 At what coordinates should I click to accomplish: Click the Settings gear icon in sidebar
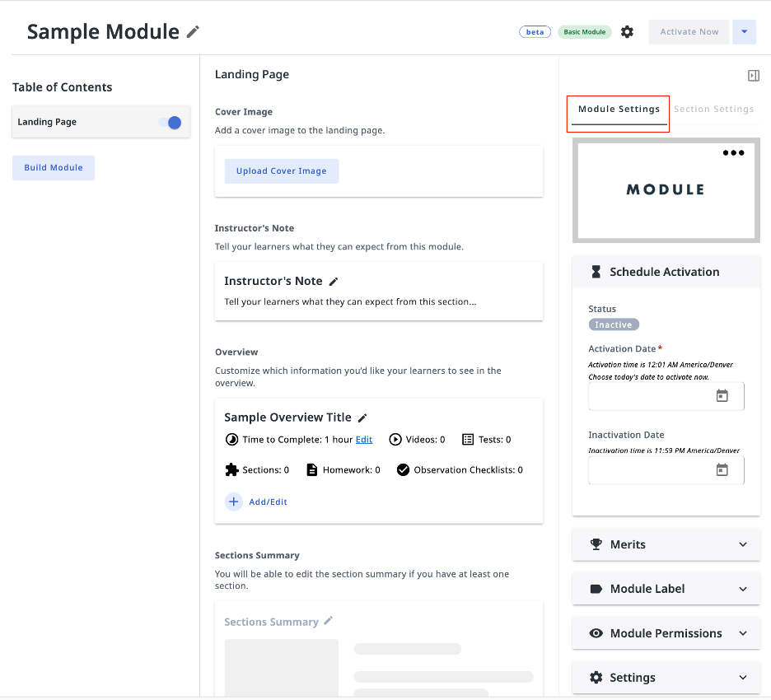[596, 678]
